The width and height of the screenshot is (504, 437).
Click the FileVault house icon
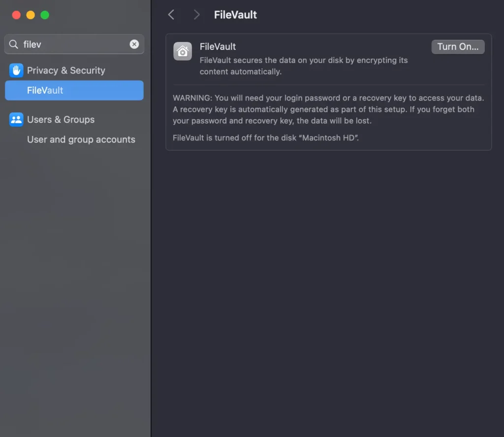(x=183, y=51)
